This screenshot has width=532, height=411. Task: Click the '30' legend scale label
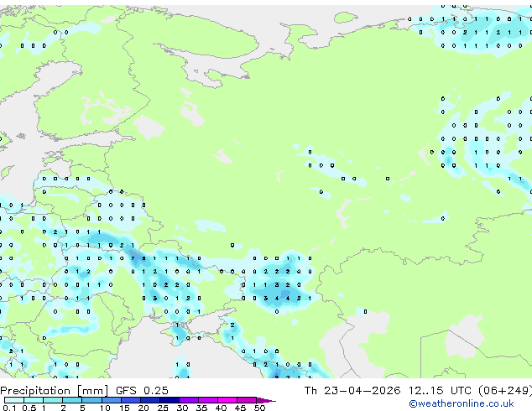pyautogui.click(x=182, y=408)
